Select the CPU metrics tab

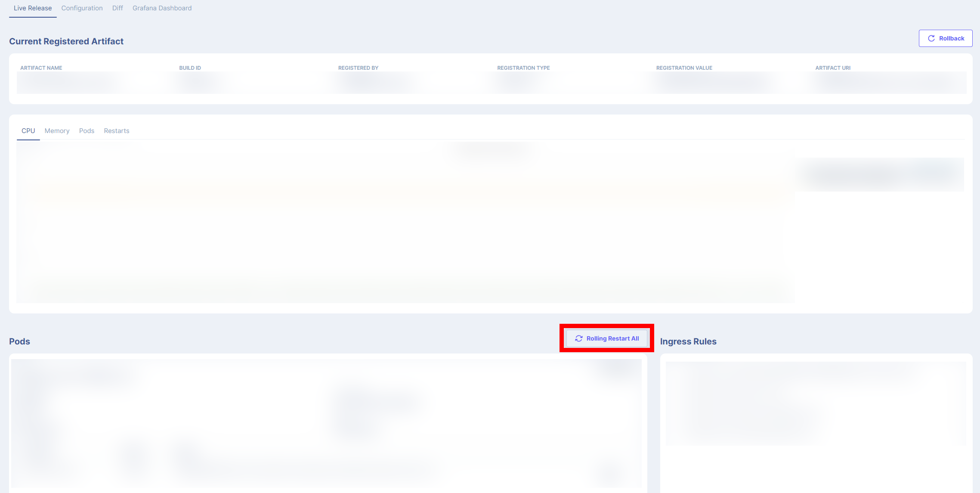[x=28, y=131]
